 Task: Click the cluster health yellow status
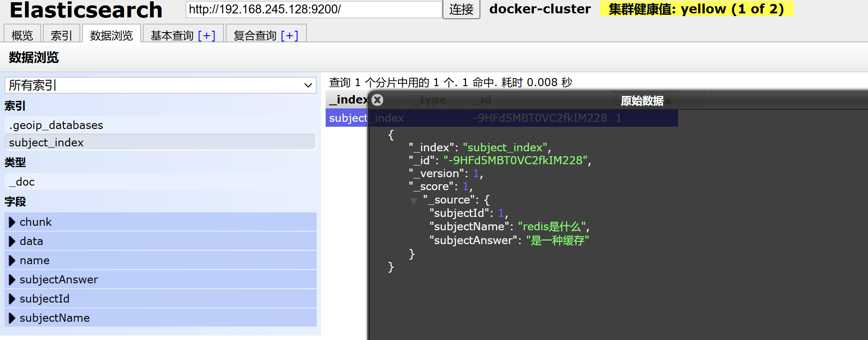(696, 9)
